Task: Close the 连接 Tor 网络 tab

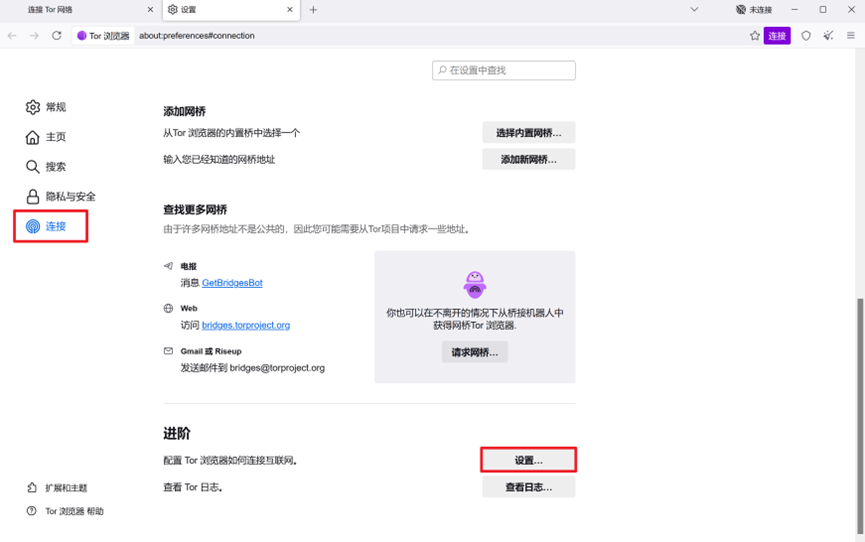Action: coord(150,10)
